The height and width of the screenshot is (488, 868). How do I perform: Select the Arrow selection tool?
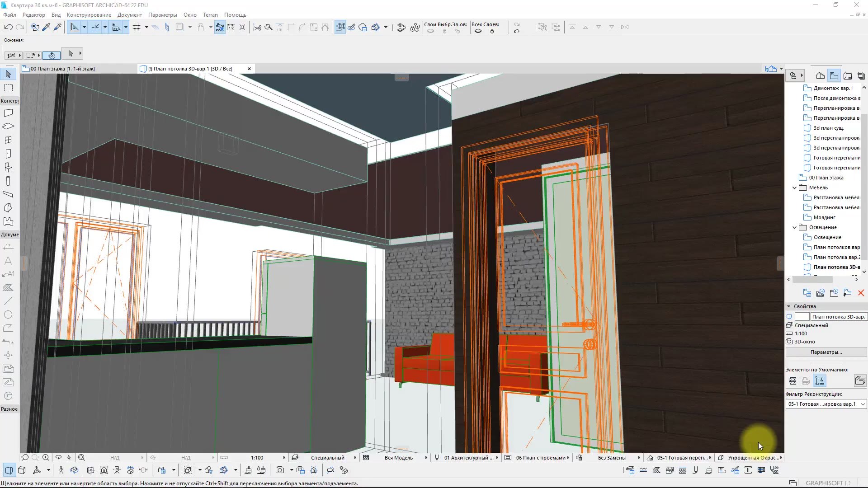tap(8, 74)
